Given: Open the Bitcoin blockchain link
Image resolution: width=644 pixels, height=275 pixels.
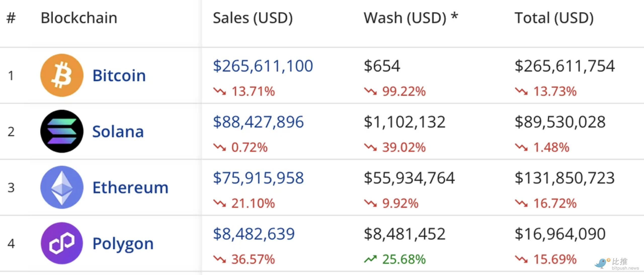Looking at the screenshot, I should [119, 75].
